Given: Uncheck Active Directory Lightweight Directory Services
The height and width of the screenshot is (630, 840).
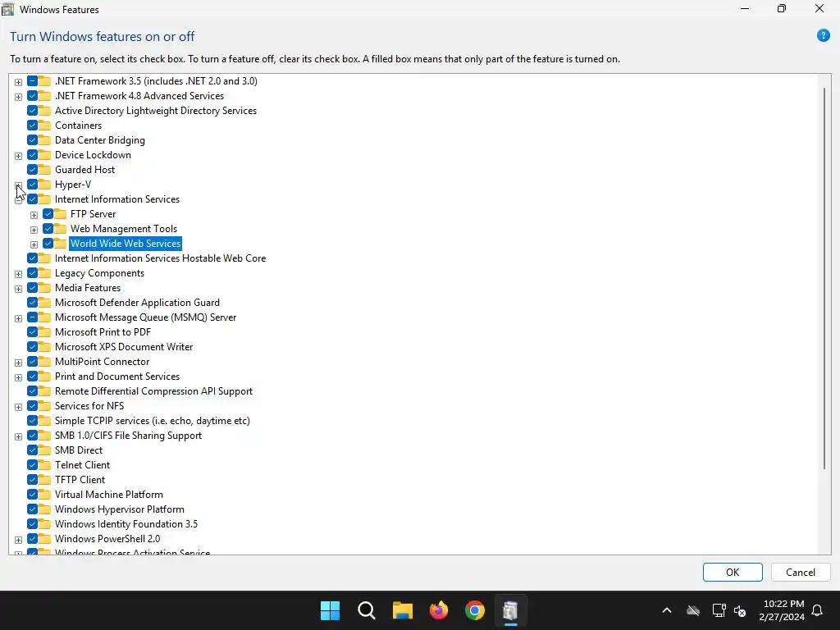Looking at the screenshot, I should tap(32, 111).
